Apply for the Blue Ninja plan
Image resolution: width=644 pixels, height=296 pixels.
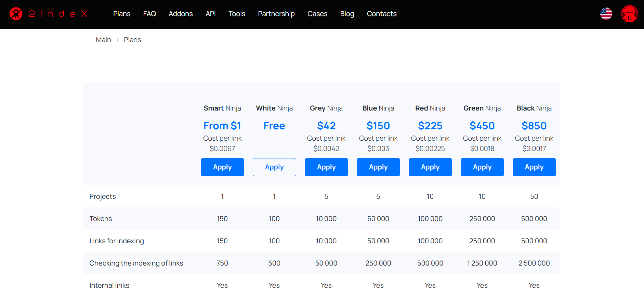coord(378,167)
